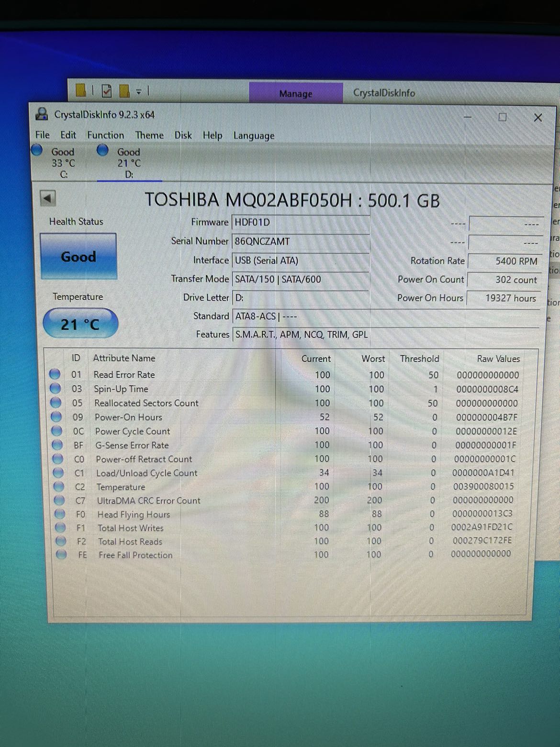This screenshot has width=560, height=747.
Task: Click the status circle for Spin-Up Time
Action: tap(56, 388)
